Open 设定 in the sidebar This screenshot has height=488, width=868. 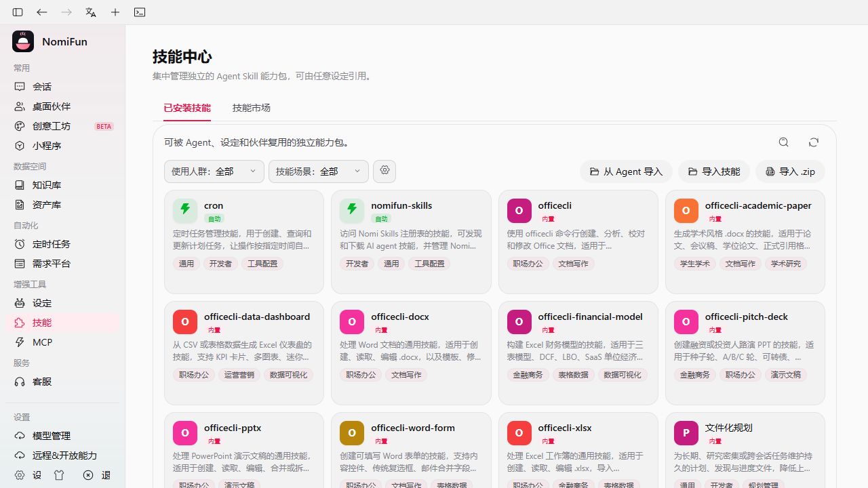pos(62,303)
